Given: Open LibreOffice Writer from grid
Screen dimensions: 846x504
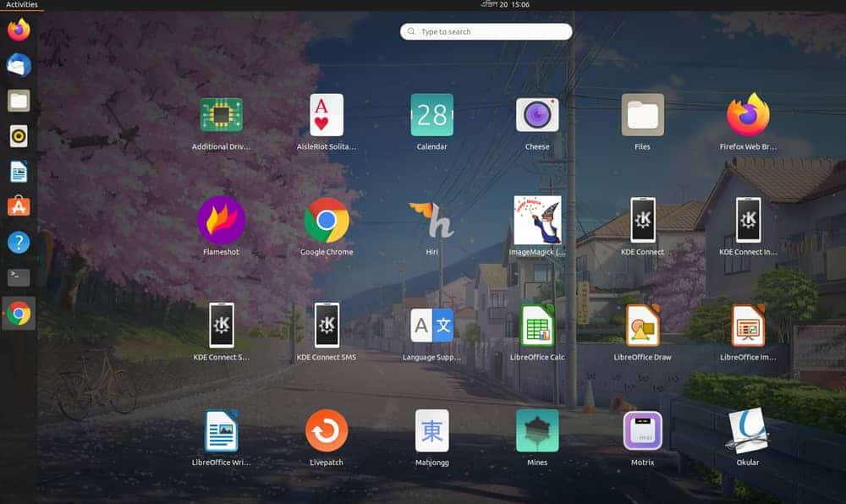Looking at the screenshot, I should coord(221,430).
